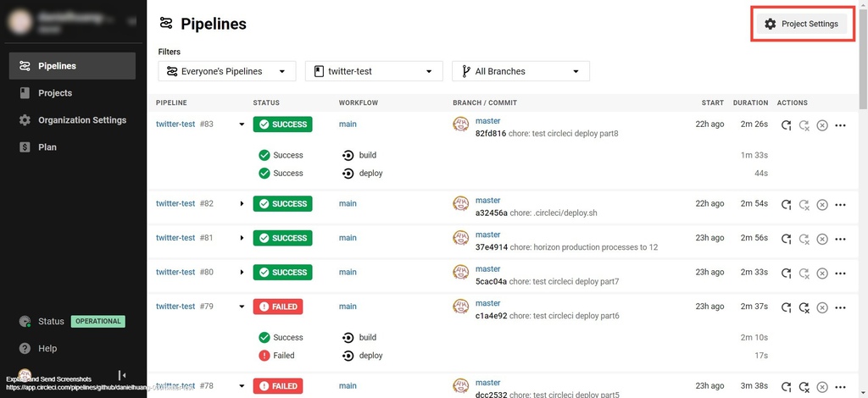Collapse pipeline #83 details

[242, 124]
